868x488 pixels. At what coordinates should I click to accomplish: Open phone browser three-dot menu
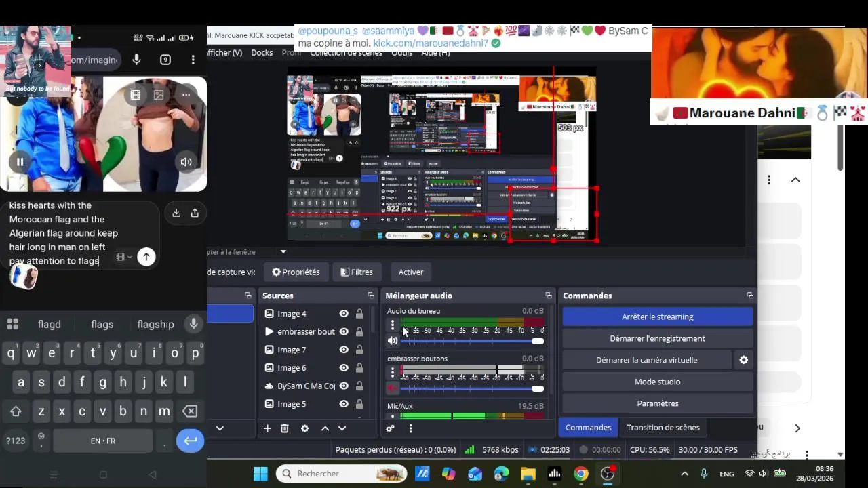pyautogui.click(x=193, y=60)
